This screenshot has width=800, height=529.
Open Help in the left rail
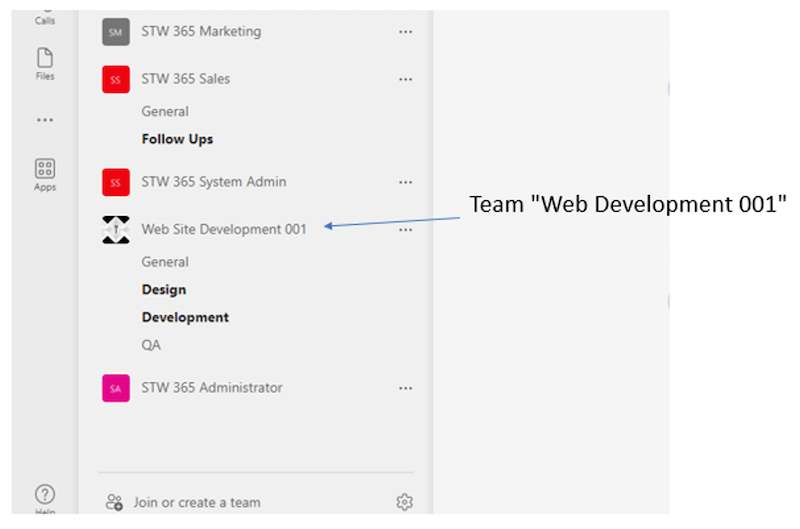(x=45, y=498)
